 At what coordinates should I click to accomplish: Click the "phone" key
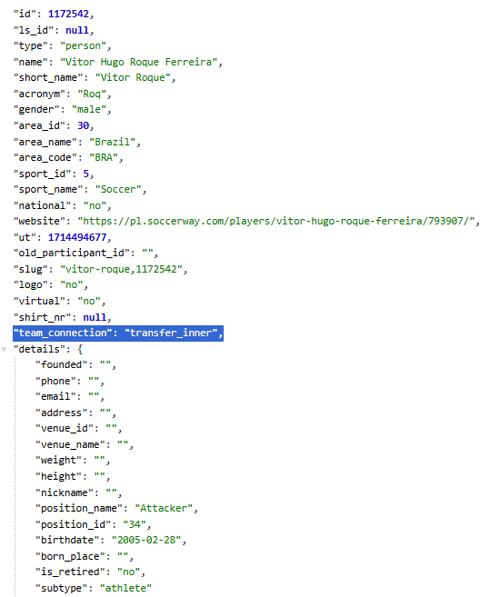56,381
